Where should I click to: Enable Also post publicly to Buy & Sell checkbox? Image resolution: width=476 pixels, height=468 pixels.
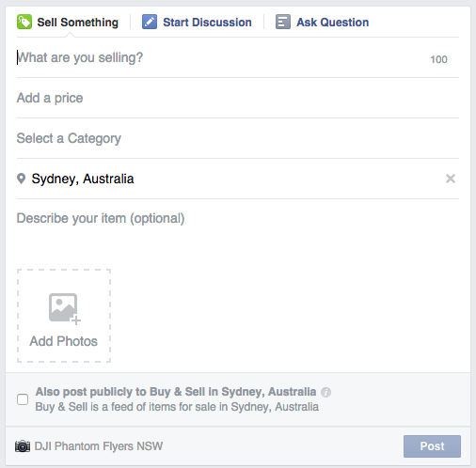point(23,399)
